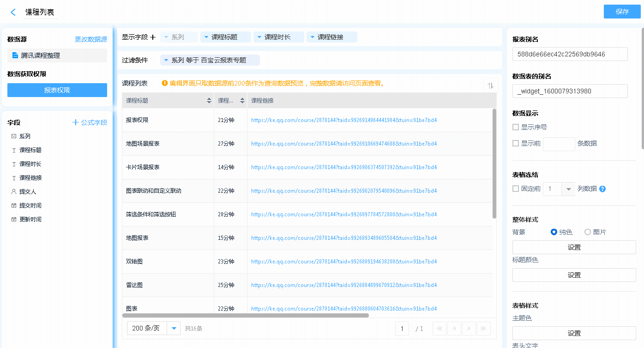Click the 报表别名 input field

pos(570,54)
